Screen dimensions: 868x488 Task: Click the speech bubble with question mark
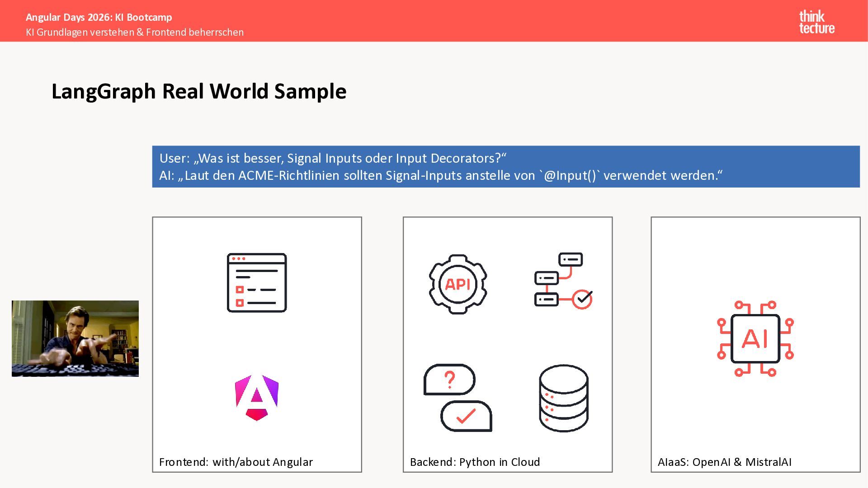[449, 380]
